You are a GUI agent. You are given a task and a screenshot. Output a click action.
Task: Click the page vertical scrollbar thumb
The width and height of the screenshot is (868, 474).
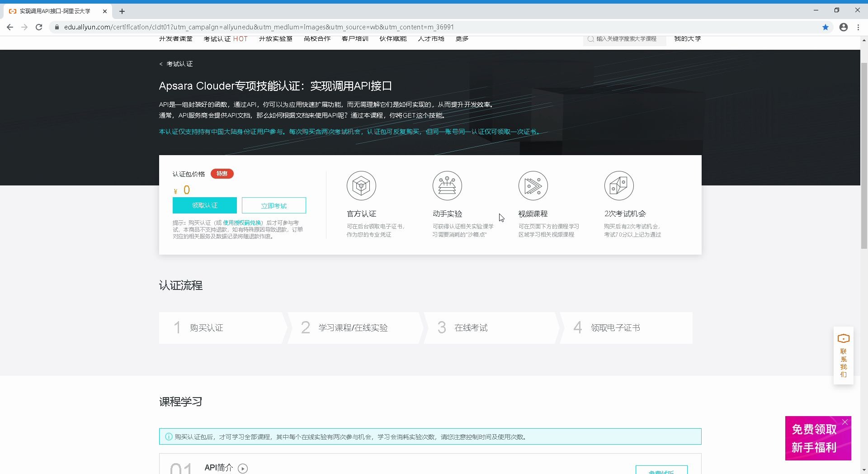[864, 155]
